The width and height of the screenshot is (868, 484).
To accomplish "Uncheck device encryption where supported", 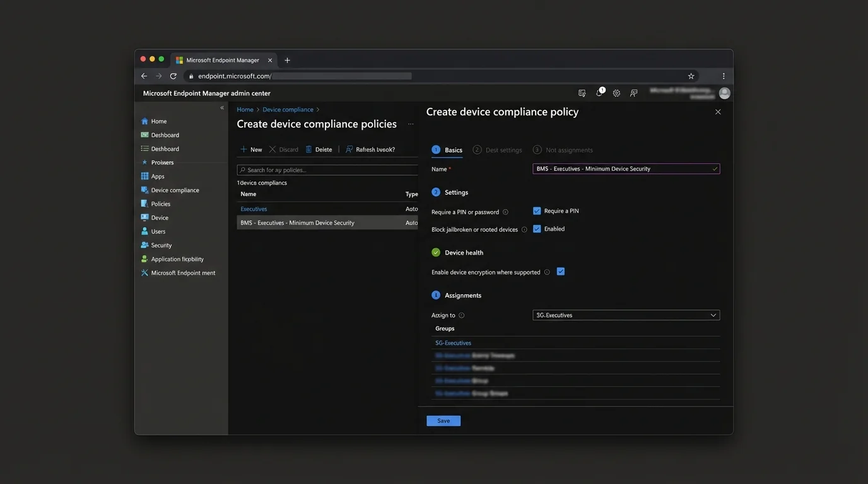I will (x=561, y=271).
